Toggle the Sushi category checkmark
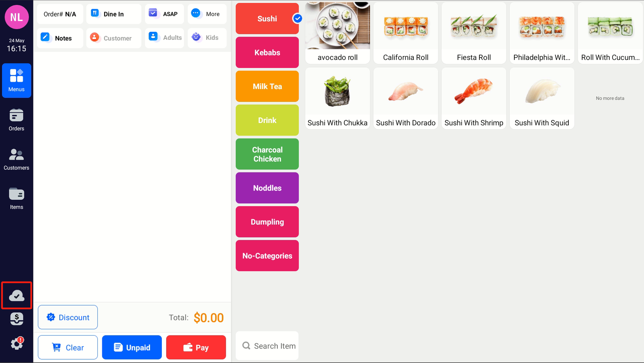644x363 pixels. pos(297,18)
